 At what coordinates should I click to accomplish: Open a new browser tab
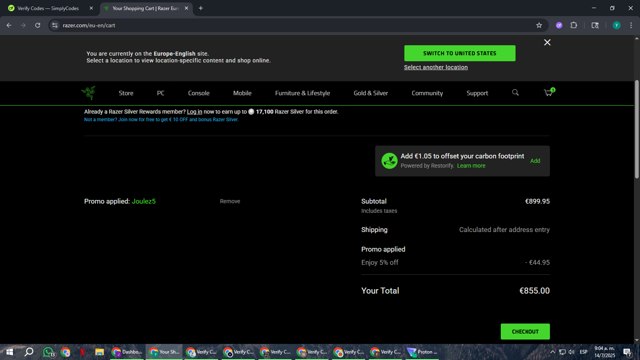[200, 8]
